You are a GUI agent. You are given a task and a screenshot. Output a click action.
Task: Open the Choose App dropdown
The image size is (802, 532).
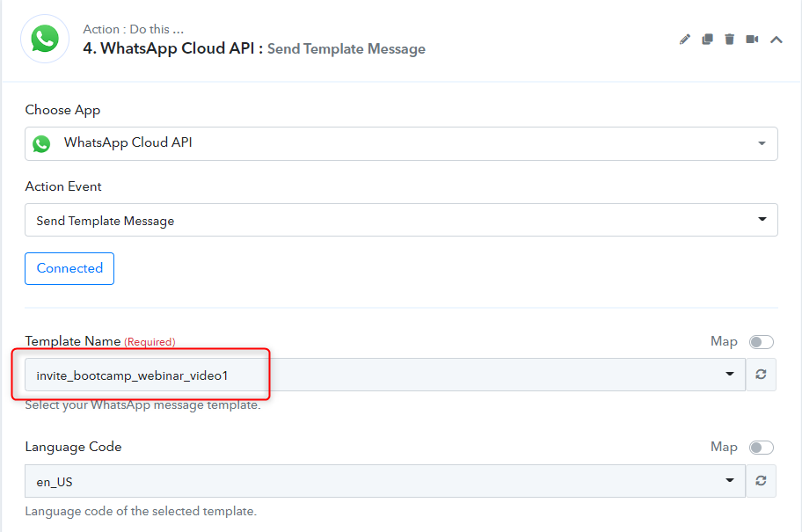[x=401, y=143]
